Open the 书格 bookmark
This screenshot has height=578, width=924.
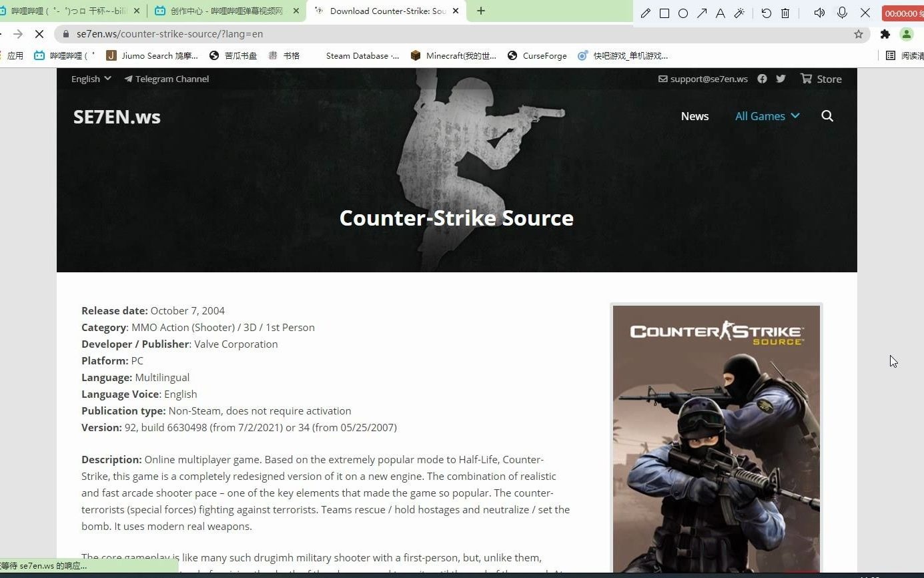click(284, 55)
